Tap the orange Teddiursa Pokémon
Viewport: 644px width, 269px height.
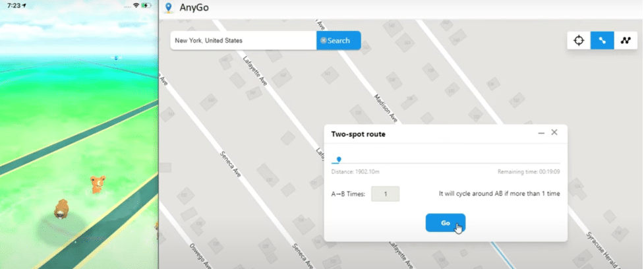click(x=98, y=183)
